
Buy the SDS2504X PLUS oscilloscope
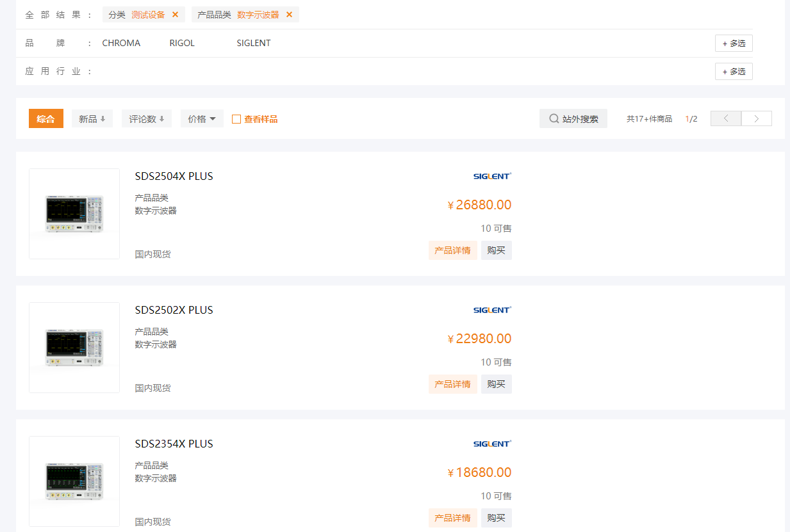497,250
